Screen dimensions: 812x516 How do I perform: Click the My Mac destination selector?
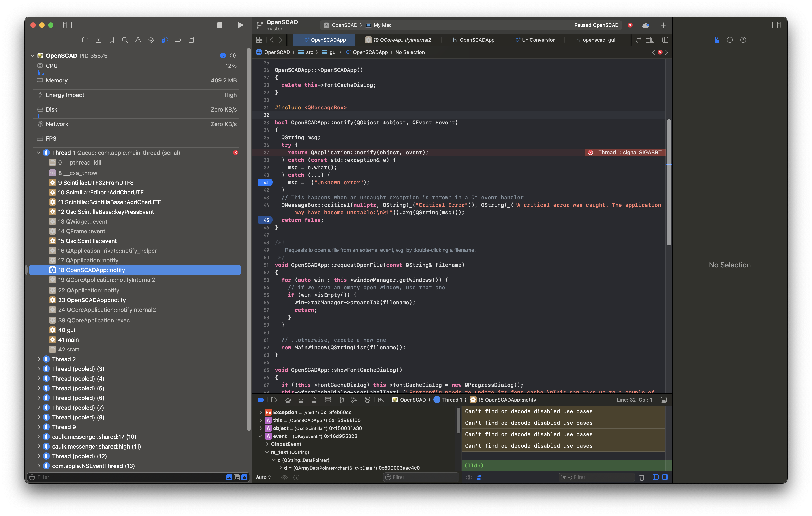point(379,25)
